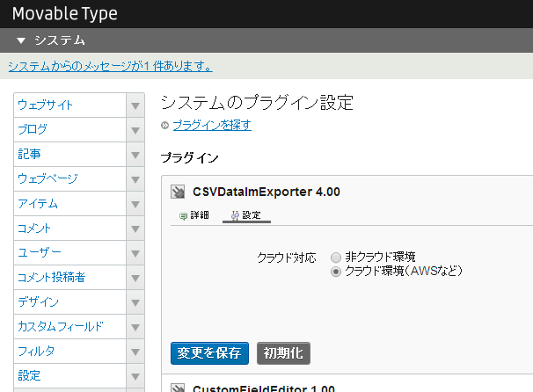Image resolution: width=533 pixels, height=392 pixels.
Task: Open the フィルタ sidebar menu
Action: 70,352
